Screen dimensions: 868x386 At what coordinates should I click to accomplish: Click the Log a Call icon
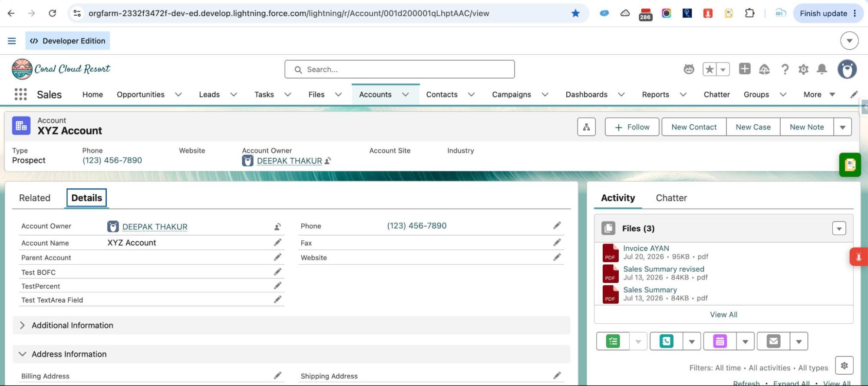[666, 341]
